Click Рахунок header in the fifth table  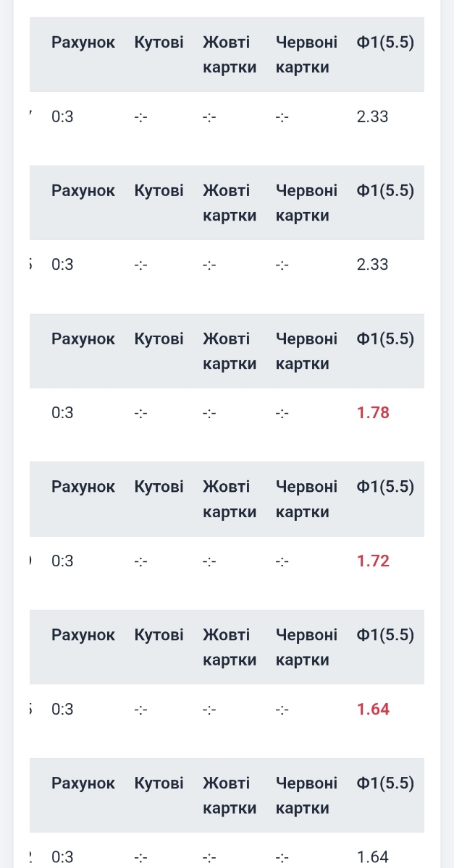point(83,635)
